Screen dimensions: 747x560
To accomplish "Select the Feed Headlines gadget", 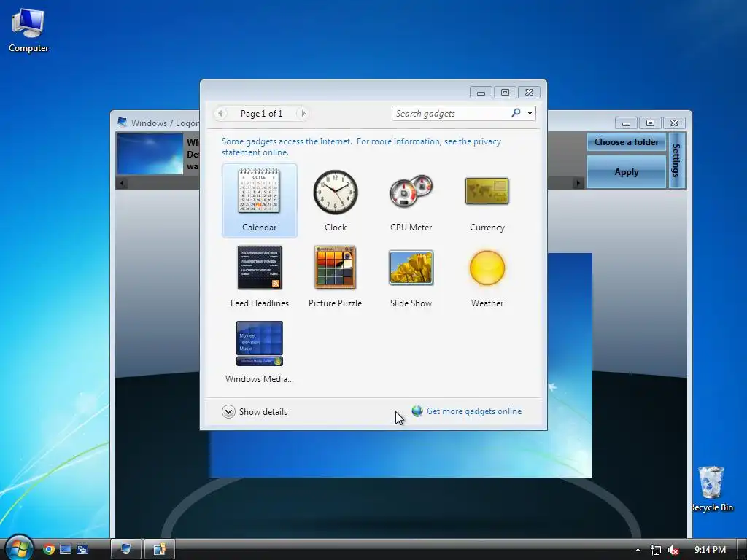I will coord(259,276).
